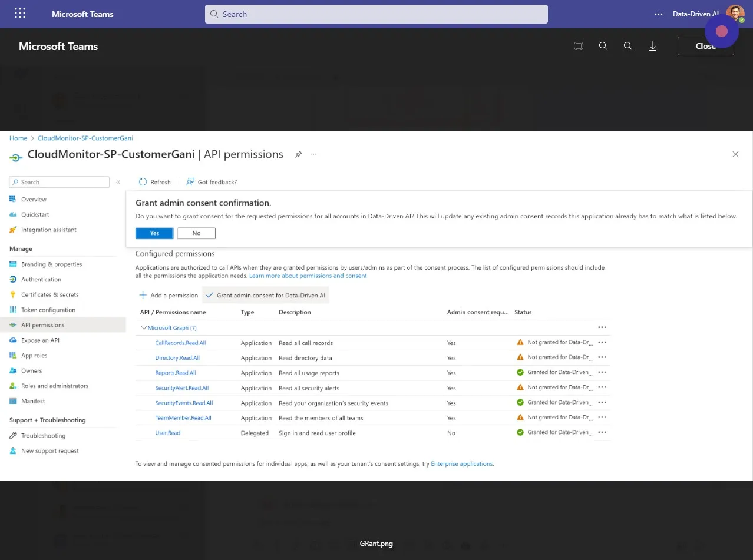Decline consent with the No button
Viewport: 753px width, 560px height.
tap(196, 233)
